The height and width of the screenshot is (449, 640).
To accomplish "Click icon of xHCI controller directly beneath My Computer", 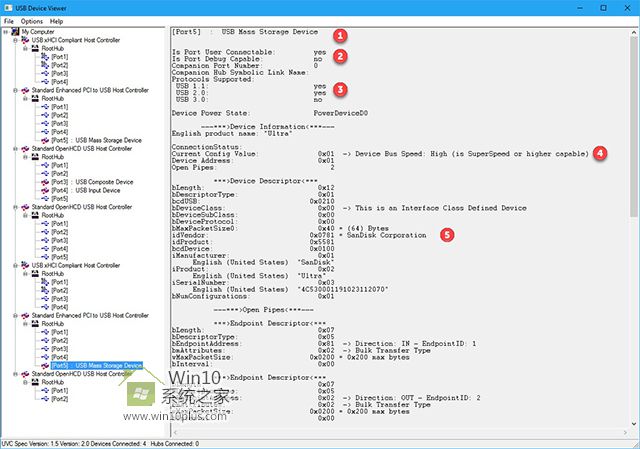I will coord(25,40).
